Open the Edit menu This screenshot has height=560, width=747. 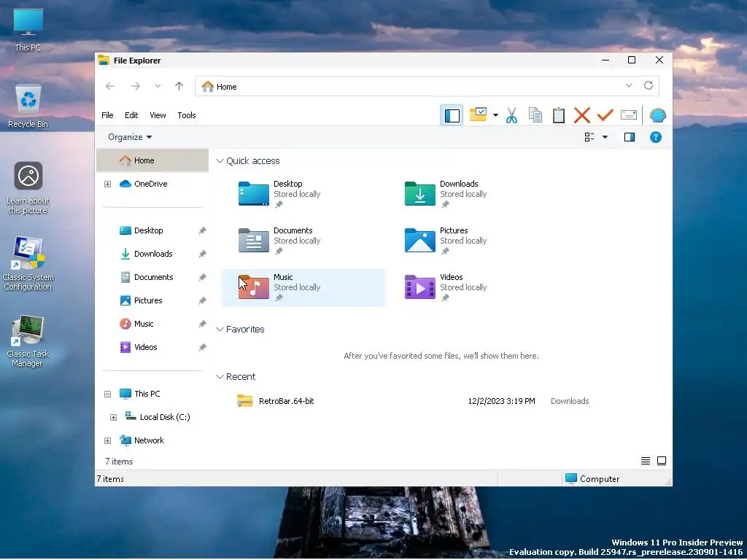[x=131, y=115]
